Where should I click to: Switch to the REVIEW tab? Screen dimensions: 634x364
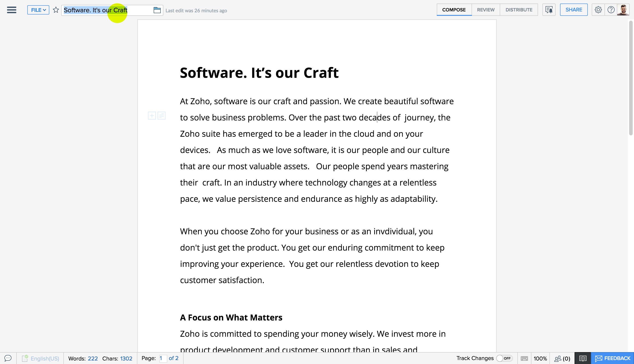(485, 10)
